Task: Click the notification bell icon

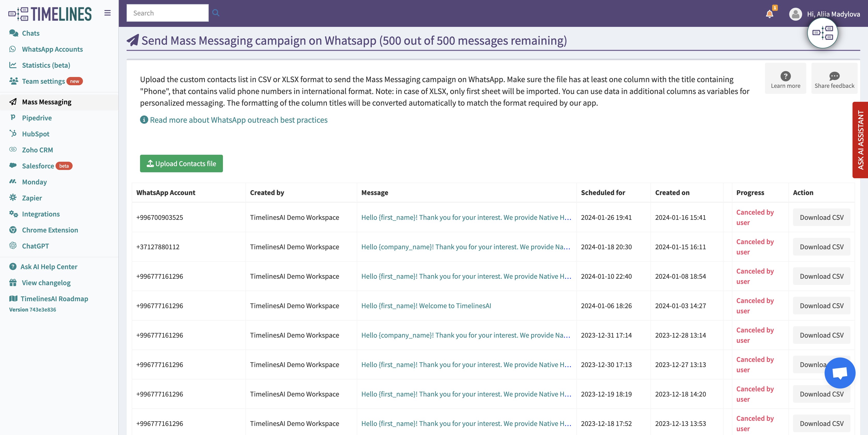Action: [x=769, y=14]
